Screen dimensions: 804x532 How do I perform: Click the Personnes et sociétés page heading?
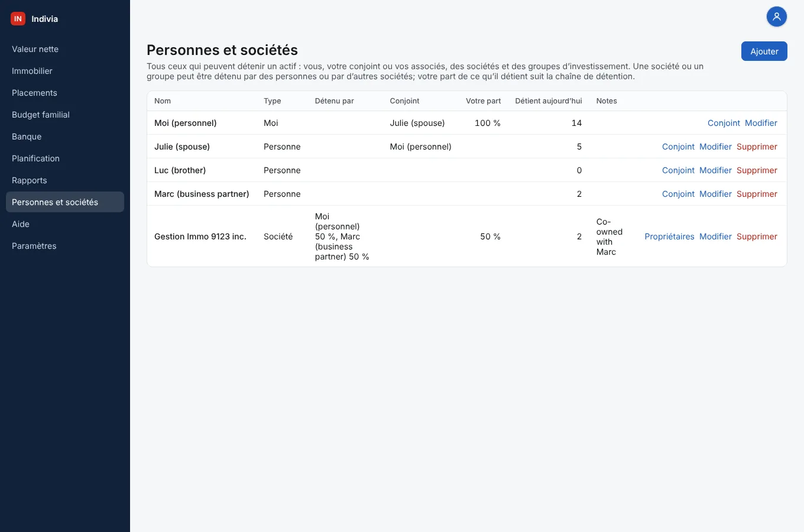pyautogui.click(x=222, y=50)
